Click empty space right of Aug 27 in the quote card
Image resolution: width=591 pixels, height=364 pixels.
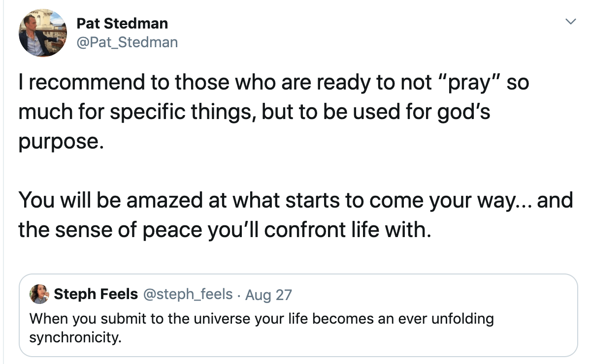pos(433,295)
